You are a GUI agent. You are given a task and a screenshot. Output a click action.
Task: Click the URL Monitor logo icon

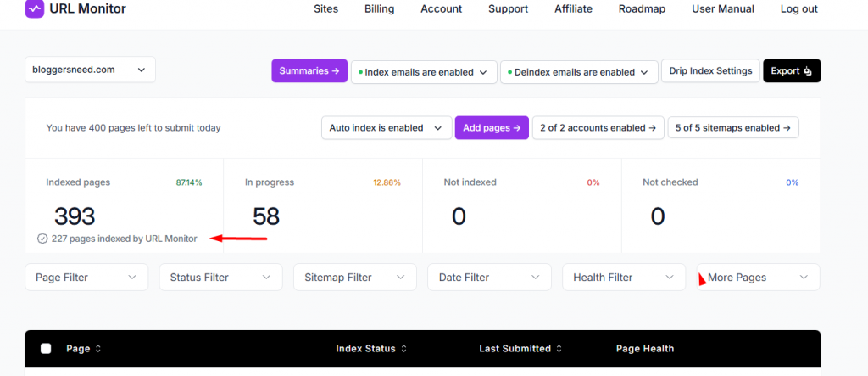click(34, 8)
